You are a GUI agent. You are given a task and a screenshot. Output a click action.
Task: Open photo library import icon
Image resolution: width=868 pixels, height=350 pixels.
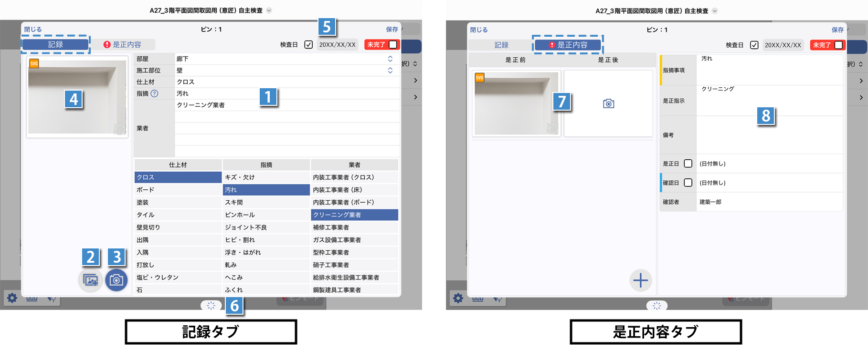coord(90,280)
